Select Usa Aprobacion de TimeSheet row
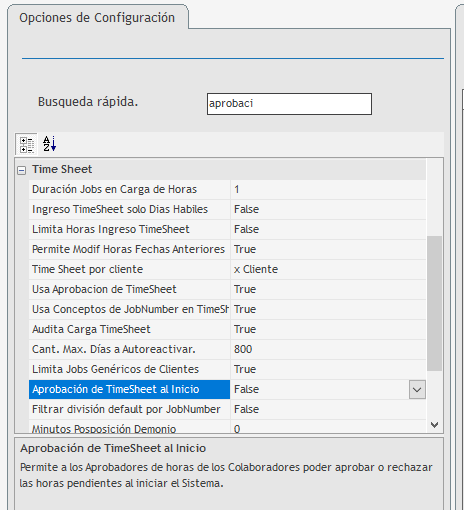Image resolution: width=464 pixels, height=510 pixels. tap(227, 289)
